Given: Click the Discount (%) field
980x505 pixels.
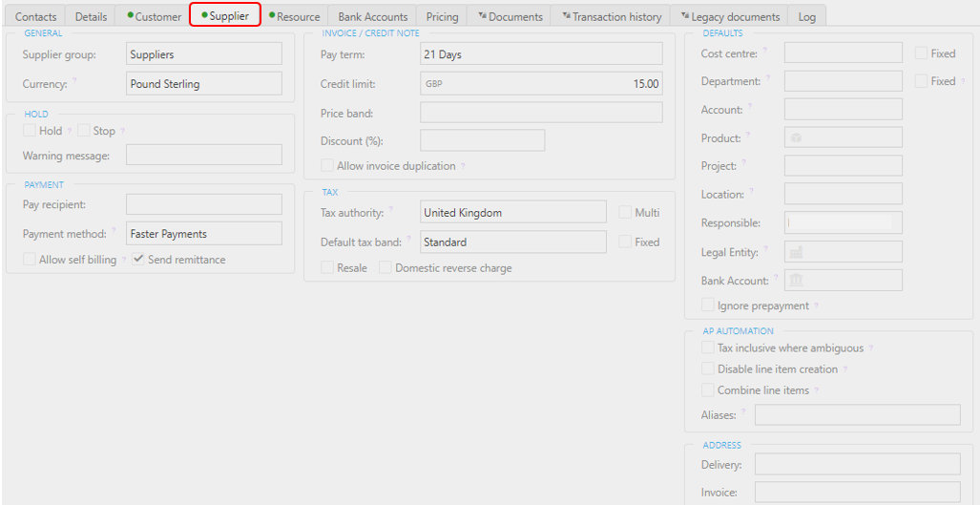Looking at the screenshot, I should tap(483, 140).
